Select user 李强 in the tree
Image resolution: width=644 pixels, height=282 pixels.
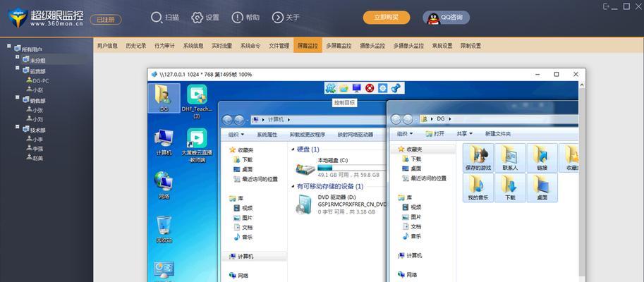[35, 148]
